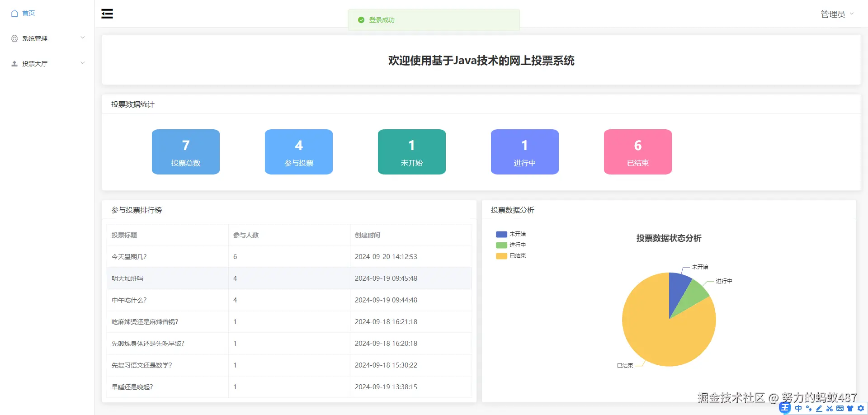This screenshot has height=415, width=868.
Task: Toggle the 进行中 green legend swatch
Action: pyautogui.click(x=501, y=245)
